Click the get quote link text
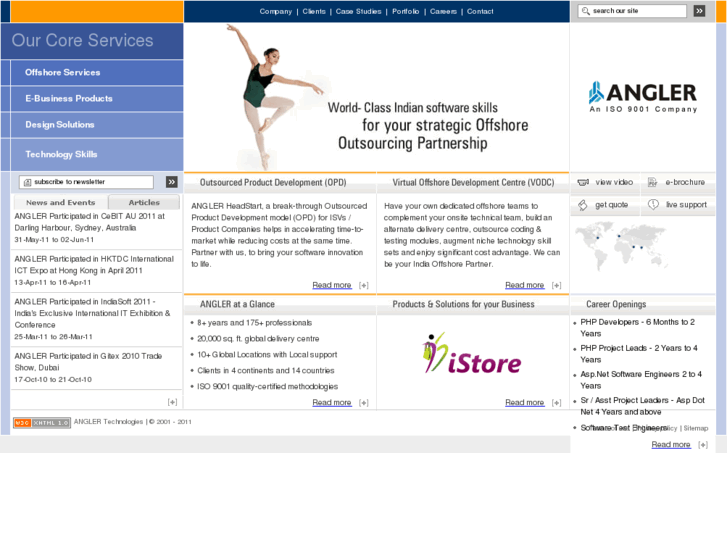The image size is (727, 545). click(x=612, y=205)
